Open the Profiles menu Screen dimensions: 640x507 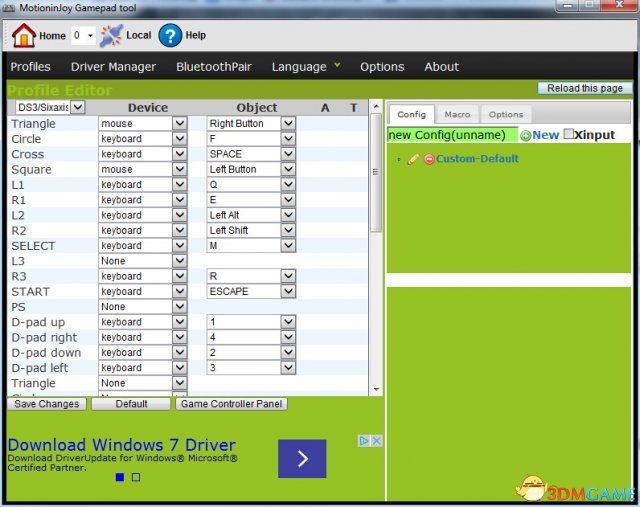tap(31, 67)
